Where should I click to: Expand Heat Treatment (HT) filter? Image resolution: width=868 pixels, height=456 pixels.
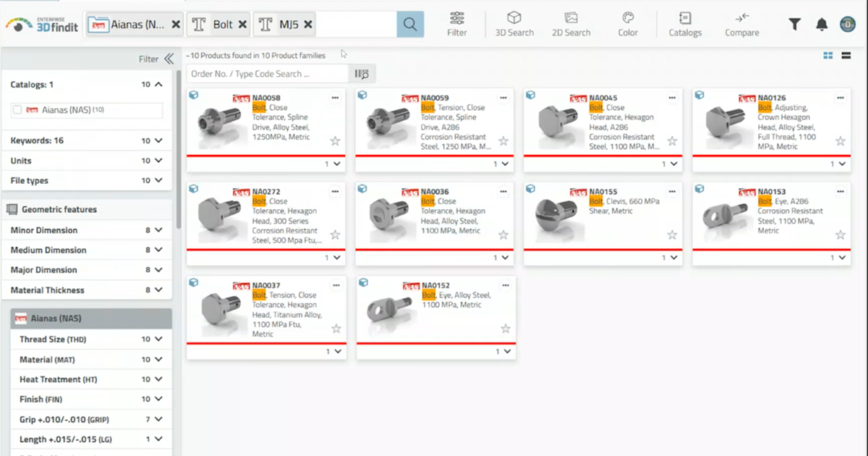click(158, 379)
